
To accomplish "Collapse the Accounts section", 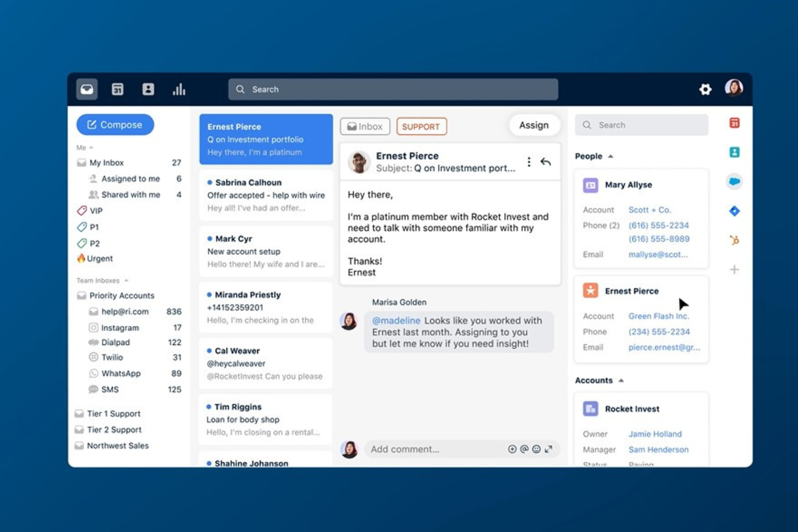I will click(622, 380).
